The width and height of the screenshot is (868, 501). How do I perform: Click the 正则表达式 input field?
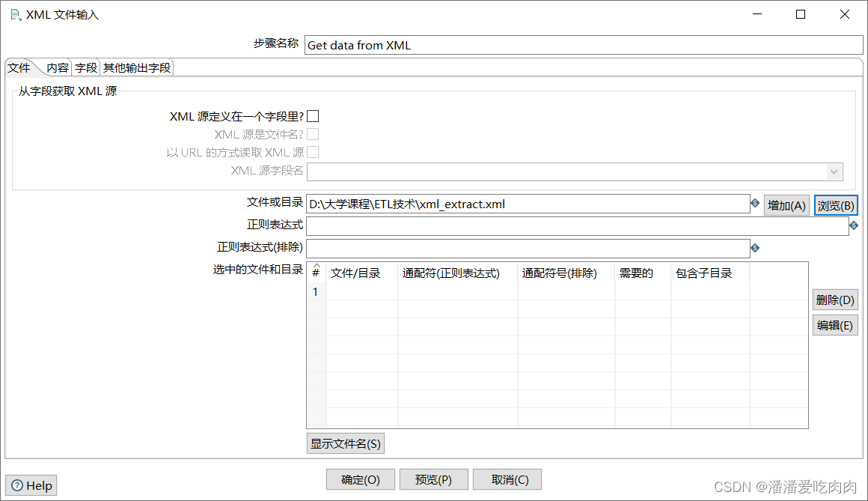(x=578, y=226)
